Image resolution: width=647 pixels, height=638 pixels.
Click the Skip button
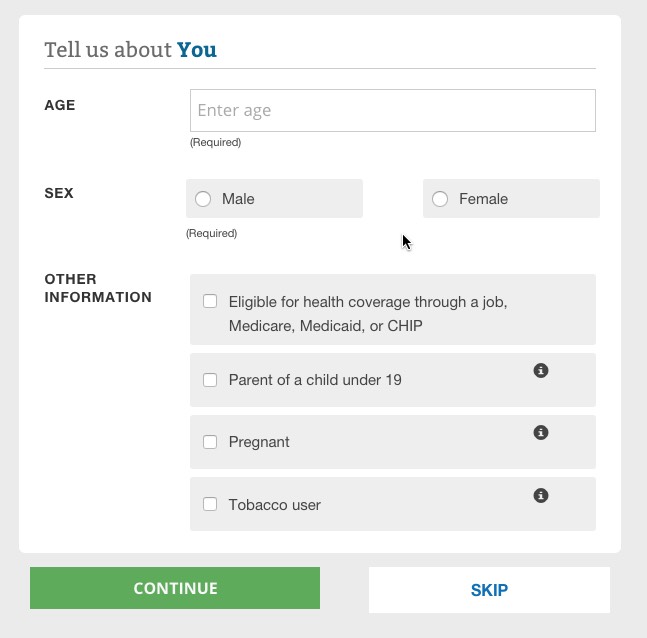point(489,590)
